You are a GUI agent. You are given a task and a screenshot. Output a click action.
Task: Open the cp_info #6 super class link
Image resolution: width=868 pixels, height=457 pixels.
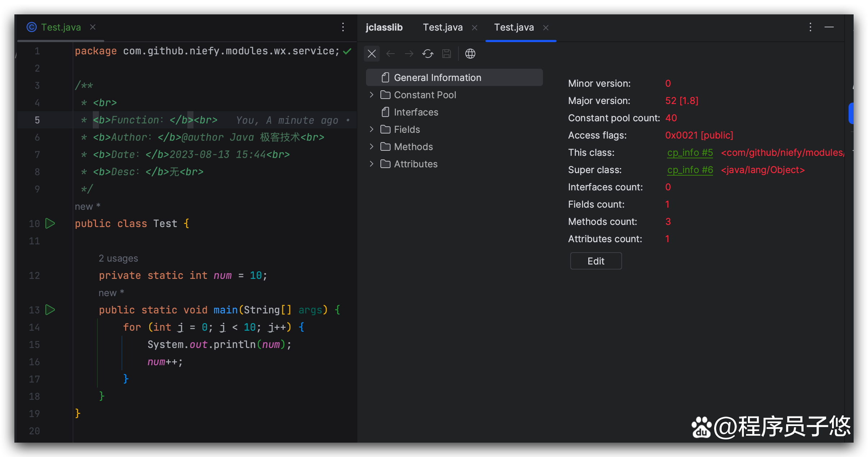690,170
